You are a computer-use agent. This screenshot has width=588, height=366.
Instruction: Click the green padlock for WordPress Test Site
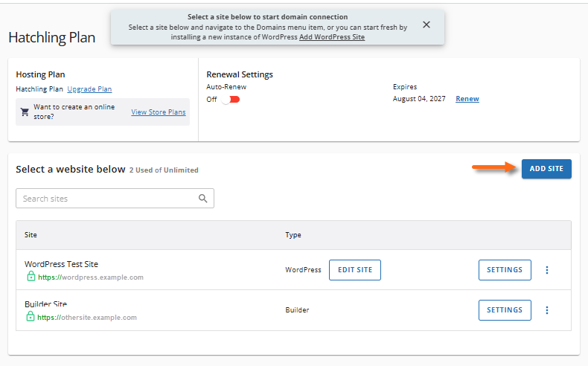[x=31, y=277]
